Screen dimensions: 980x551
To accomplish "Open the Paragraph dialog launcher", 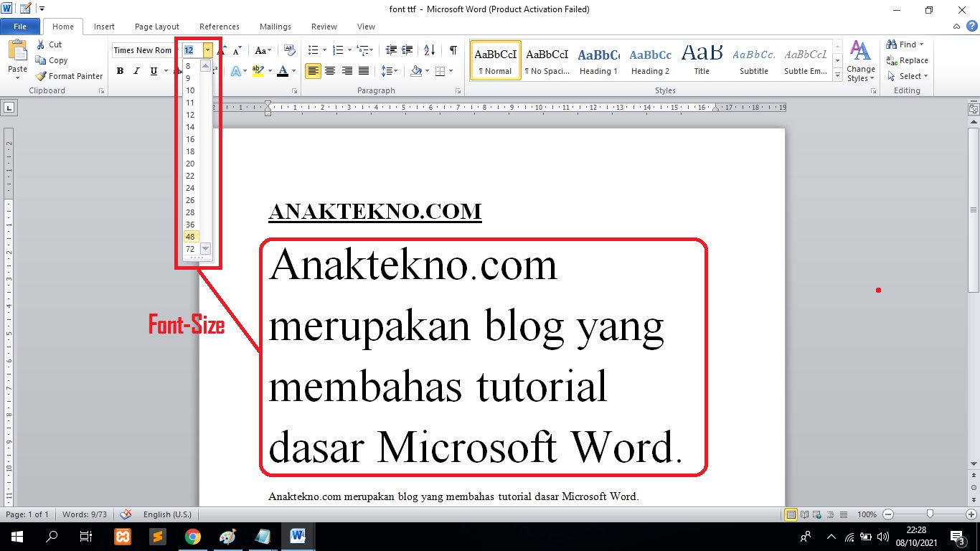I will click(x=458, y=91).
